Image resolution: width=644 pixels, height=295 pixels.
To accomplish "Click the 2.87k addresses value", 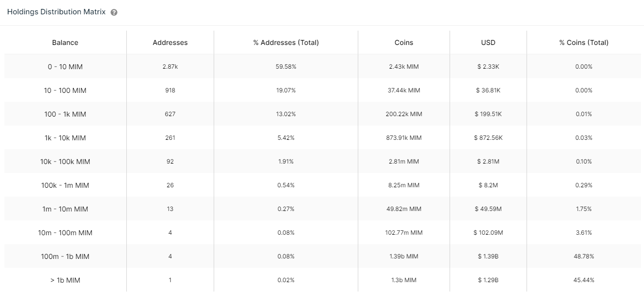I will 170,67.
